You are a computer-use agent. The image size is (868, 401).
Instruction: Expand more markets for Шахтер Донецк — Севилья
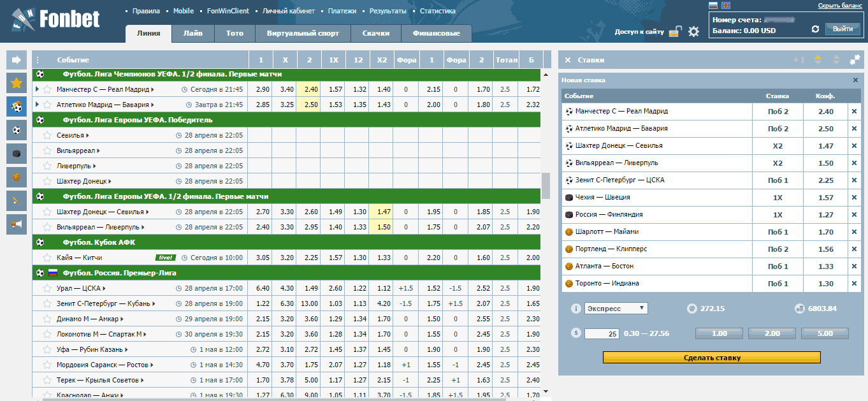(147, 212)
